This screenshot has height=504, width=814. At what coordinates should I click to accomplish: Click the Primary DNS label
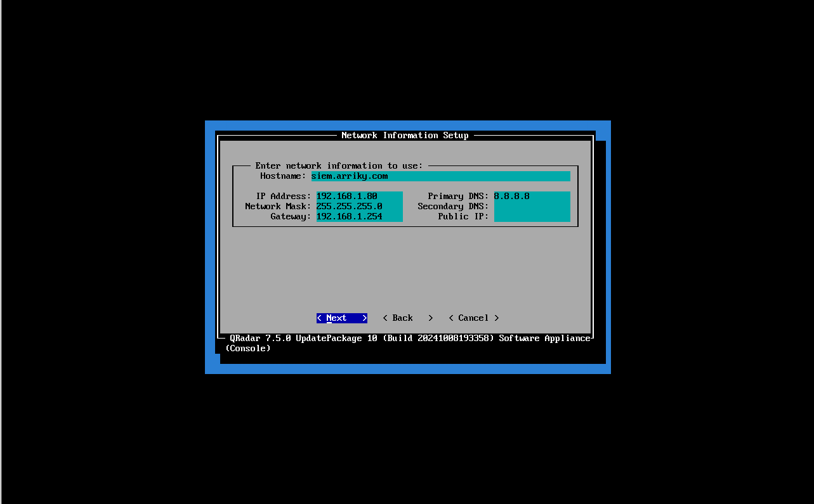[x=459, y=197]
